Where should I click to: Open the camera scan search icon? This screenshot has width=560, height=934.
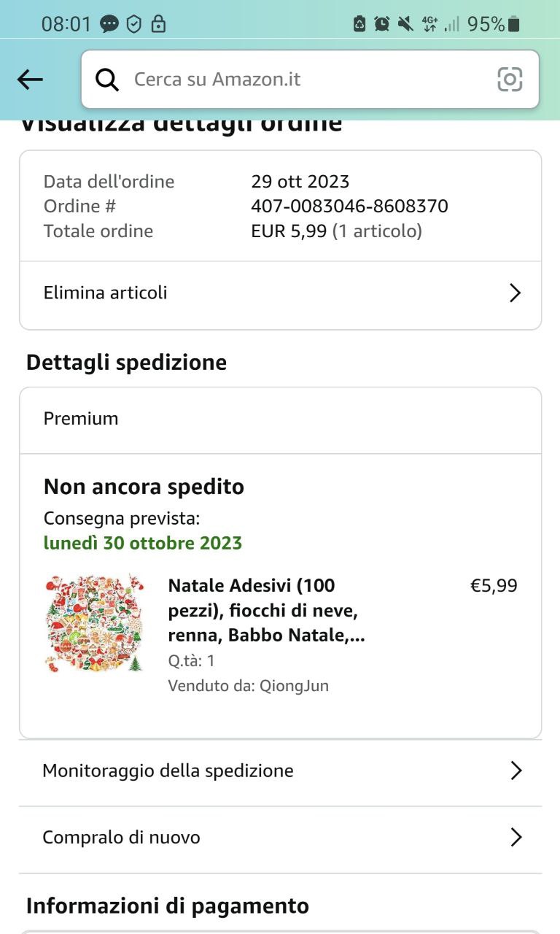click(510, 80)
